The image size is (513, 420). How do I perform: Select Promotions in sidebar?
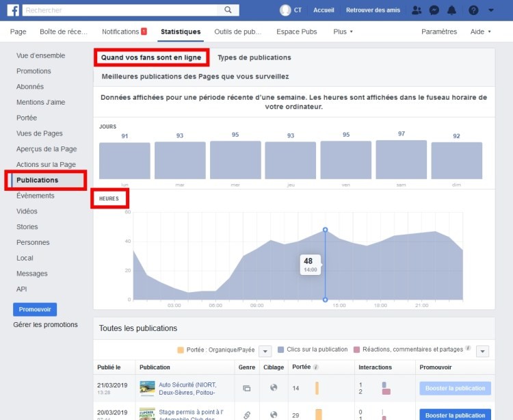click(x=34, y=71)
